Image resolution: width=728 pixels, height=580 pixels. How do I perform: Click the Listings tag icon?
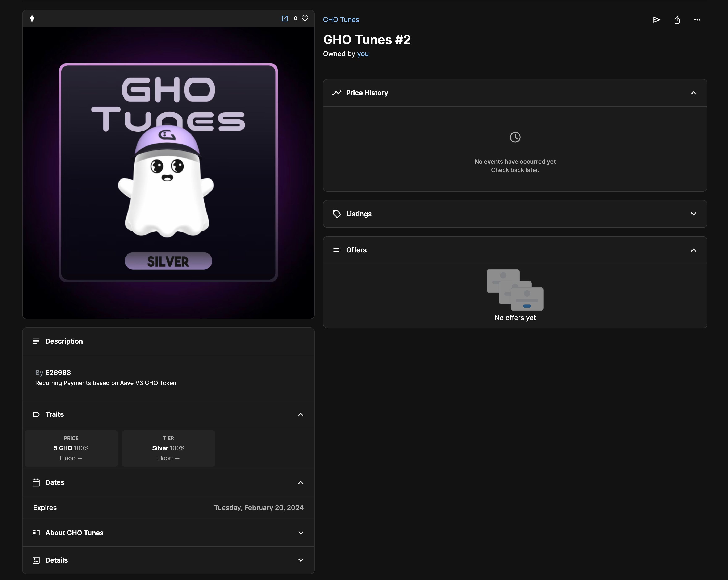[337, 214]
